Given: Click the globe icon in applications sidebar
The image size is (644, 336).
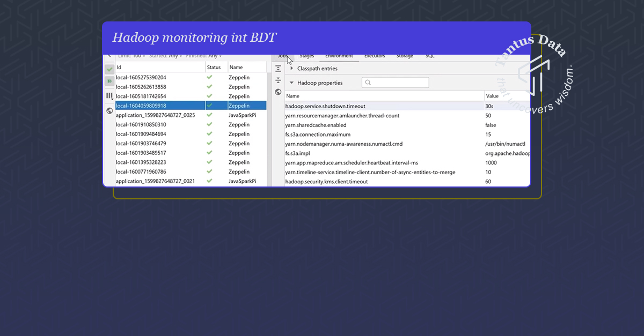Looking at the screenshot, I should click(x=109, y=110).
